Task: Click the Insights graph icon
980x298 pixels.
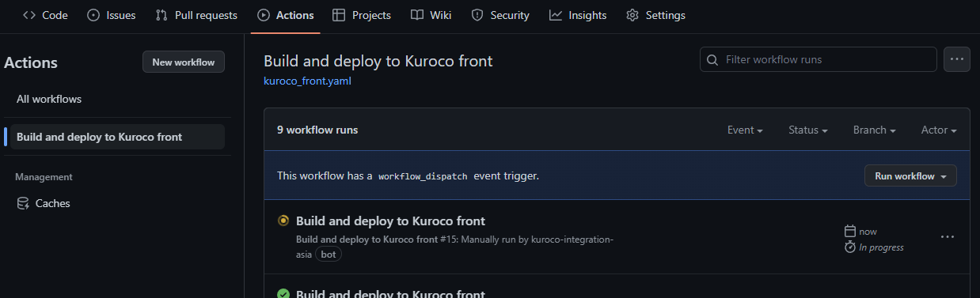Action: (x=556, y=15)
